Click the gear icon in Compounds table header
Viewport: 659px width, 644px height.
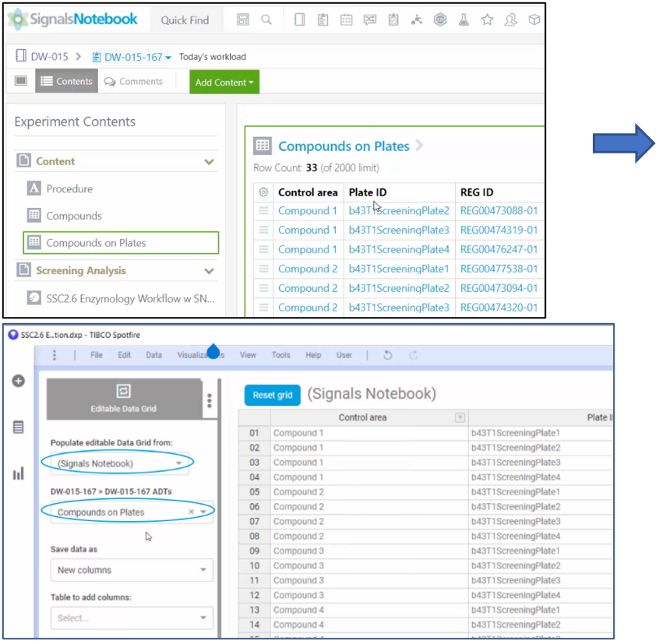[263, 192]
